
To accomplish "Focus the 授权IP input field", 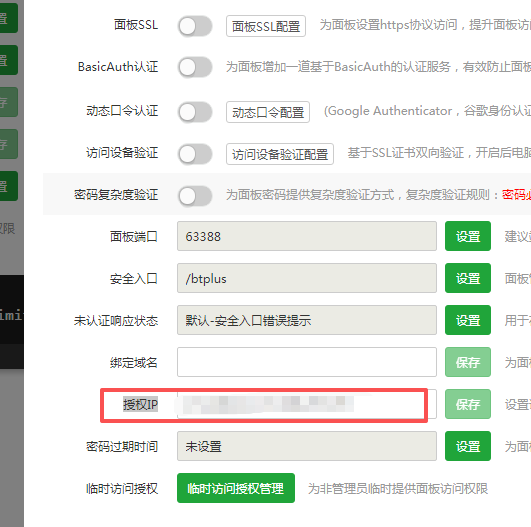I will pyautogui.click(x=307, y=404).
